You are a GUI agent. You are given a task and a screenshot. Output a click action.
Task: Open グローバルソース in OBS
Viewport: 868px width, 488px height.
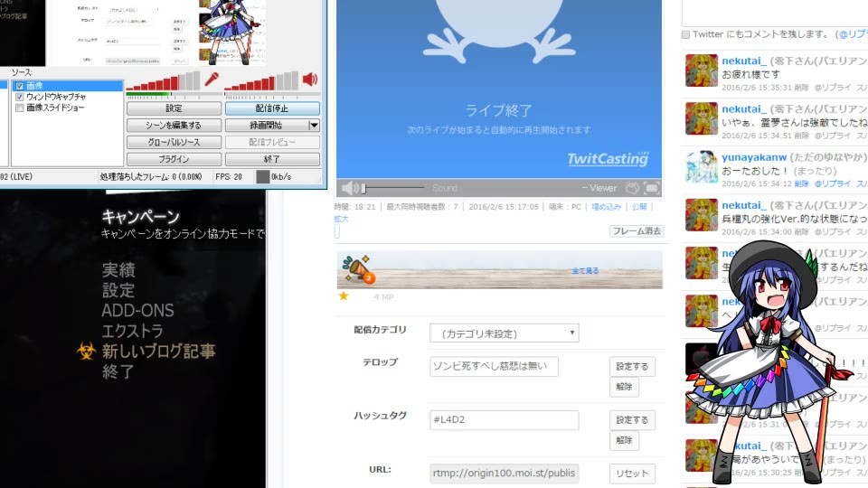click(174, 142)
